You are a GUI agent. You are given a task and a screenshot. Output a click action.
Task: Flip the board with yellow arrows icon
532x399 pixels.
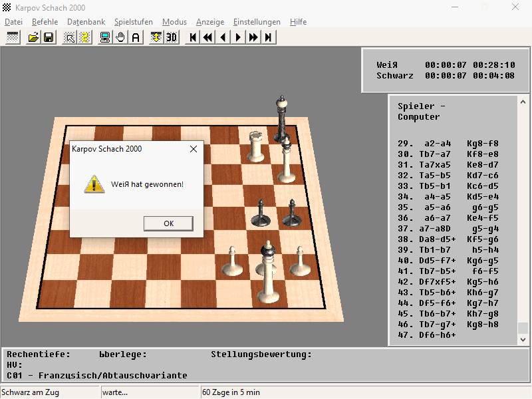(x=156, y=37)
